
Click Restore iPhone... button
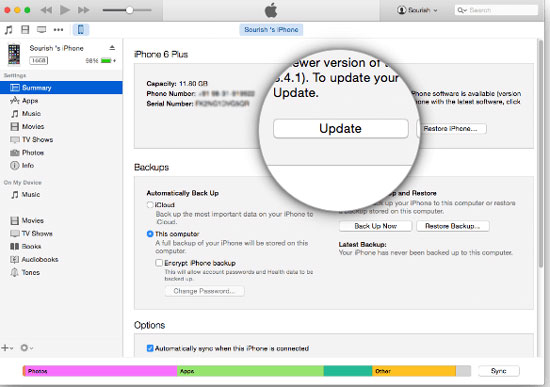tap(451, 129)
